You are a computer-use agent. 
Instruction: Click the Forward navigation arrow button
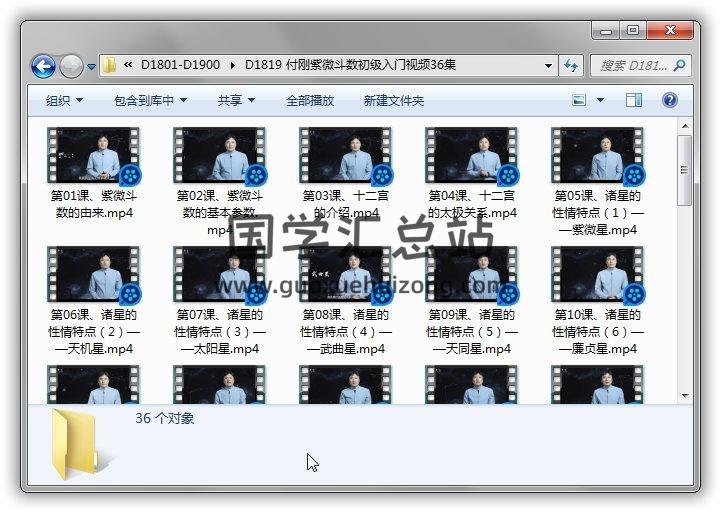coord(71,66)
